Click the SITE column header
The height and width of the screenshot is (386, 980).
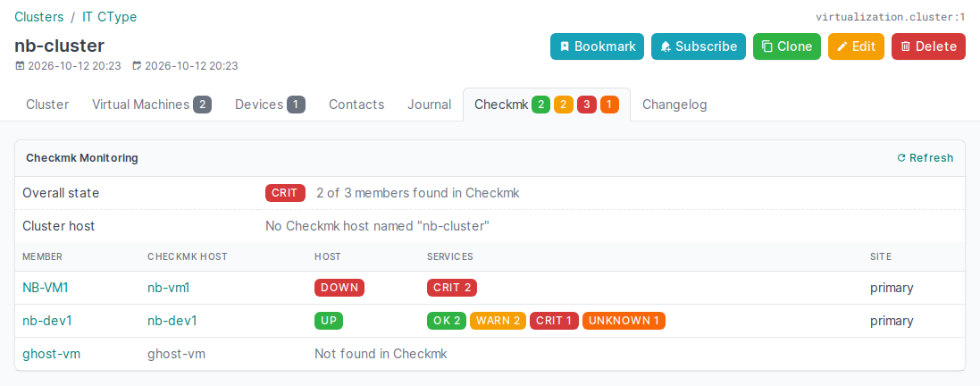881,256
